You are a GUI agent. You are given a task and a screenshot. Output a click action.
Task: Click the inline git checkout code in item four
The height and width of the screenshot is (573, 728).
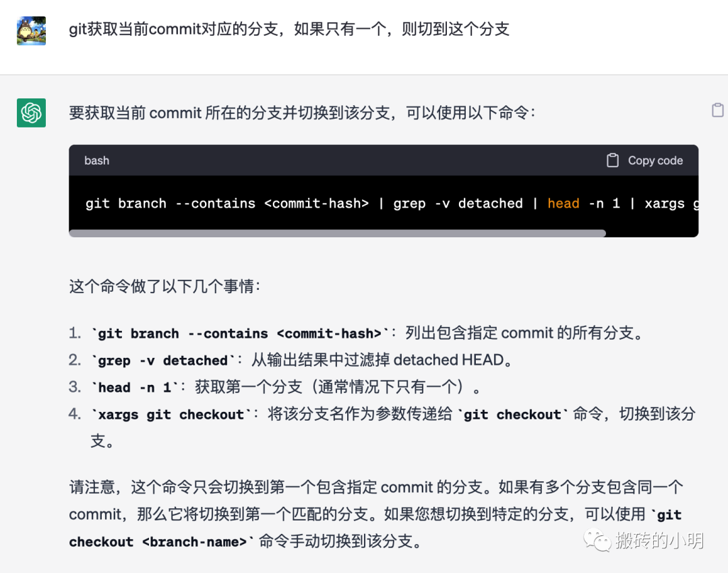coord(512,414)
